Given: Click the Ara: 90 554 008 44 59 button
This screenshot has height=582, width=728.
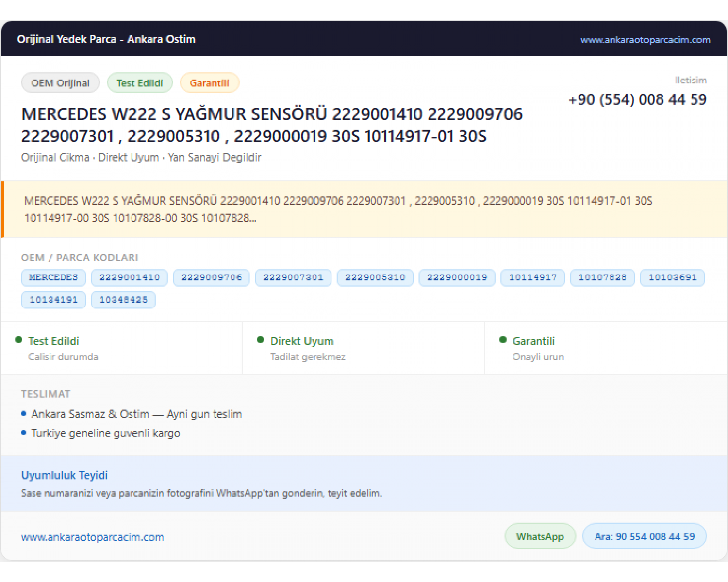Looking at the screenshot, I should pos(645,536).
